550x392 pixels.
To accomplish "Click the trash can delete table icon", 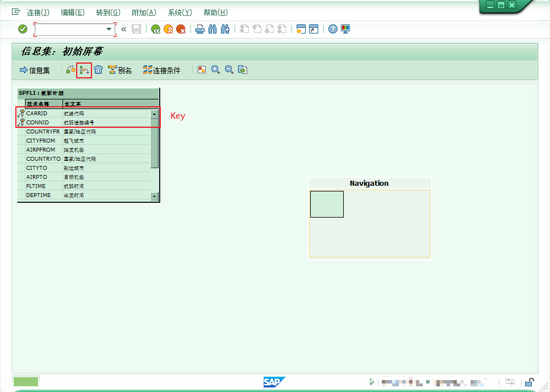I will (x=98, y=70).
